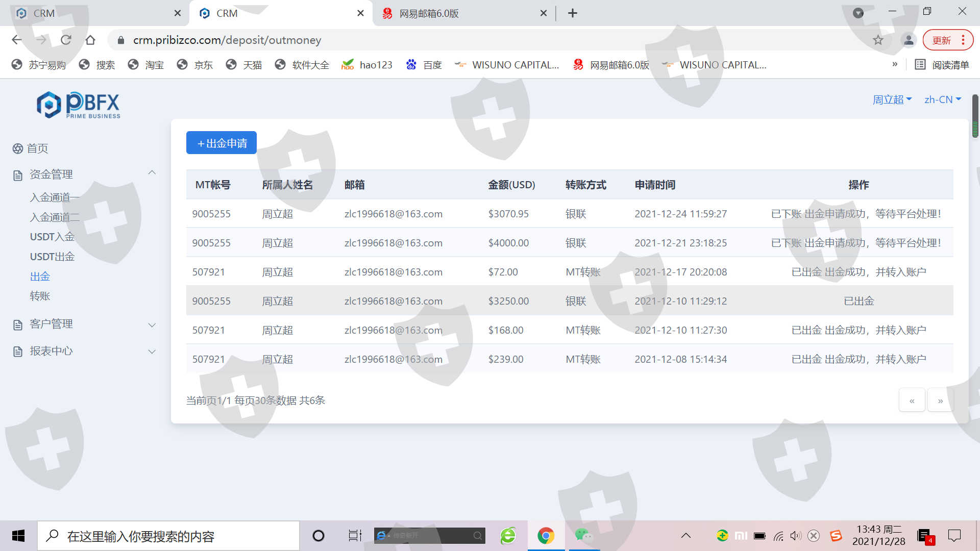
Task: Open the reading list icon
Action: coord(920,64)
